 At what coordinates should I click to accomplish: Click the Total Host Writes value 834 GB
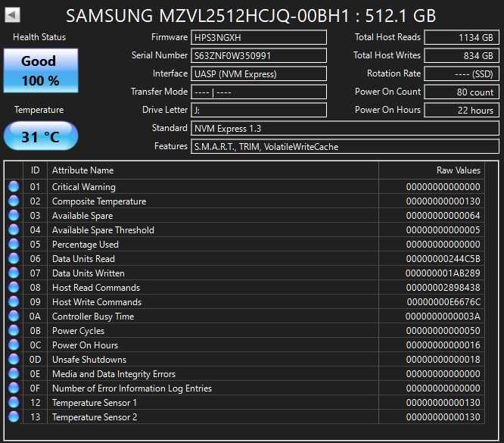(462, 55)
